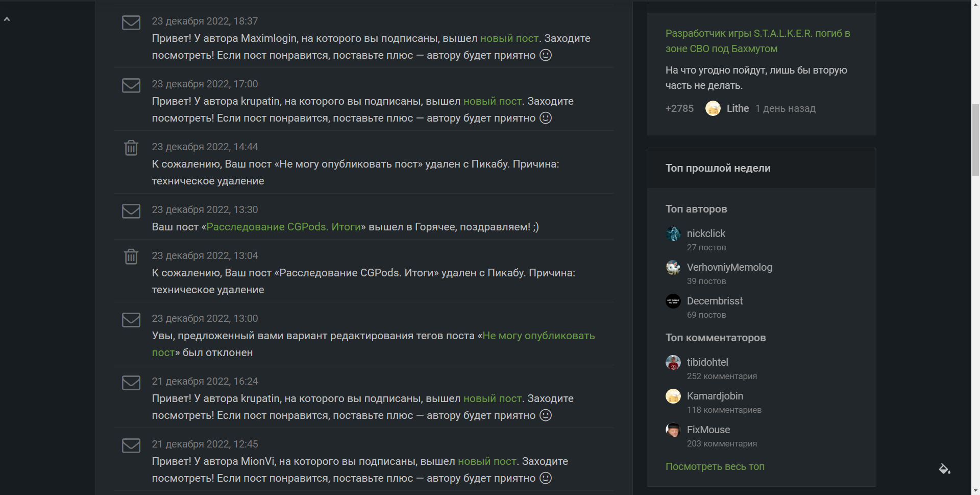Open «Расследование CGPods. Итоги» post link
Viewport: 980px width, 495px height.
point(283,227)
